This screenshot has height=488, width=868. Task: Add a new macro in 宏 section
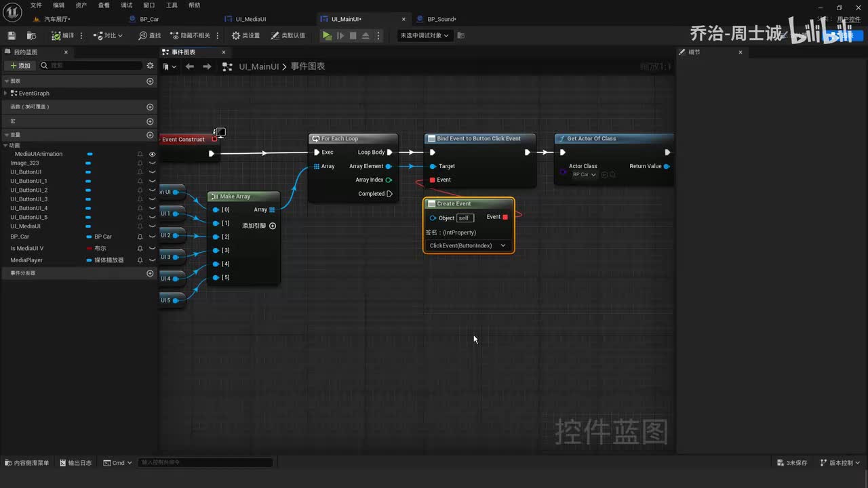[150, 121]
